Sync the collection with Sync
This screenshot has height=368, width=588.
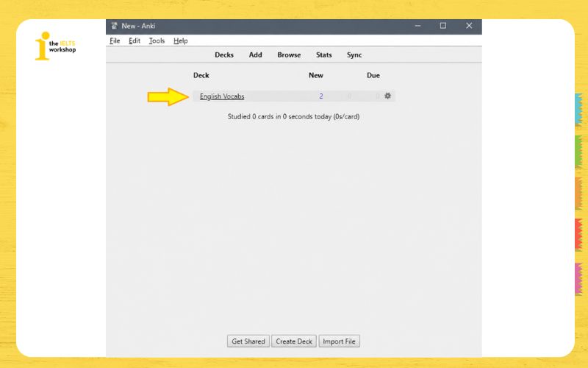click(x=354, y=54)
